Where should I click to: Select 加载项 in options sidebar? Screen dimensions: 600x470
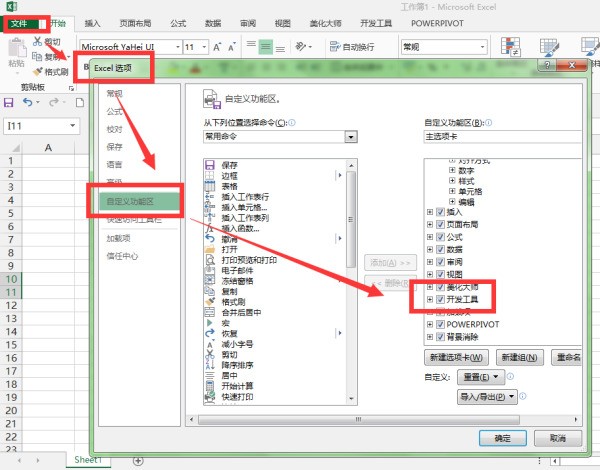click(119, 238)
